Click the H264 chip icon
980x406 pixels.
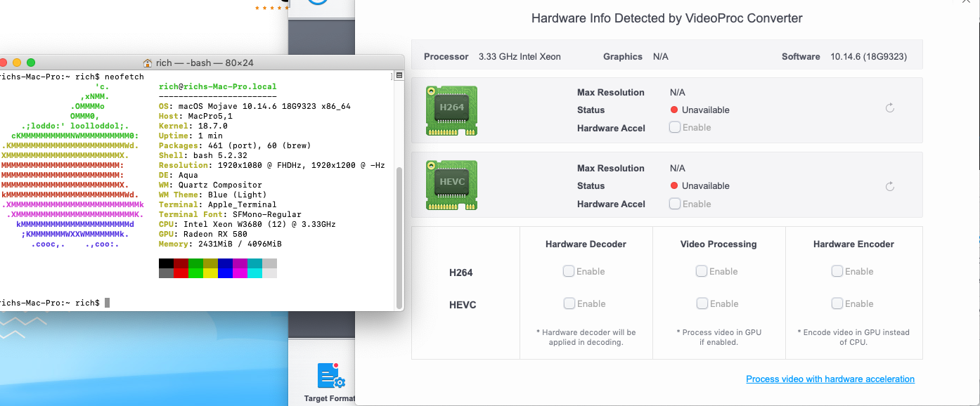pos(451,110)
